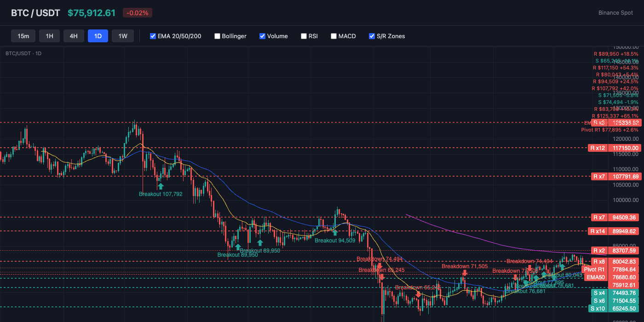Click the R x2 83707.59 resistance tag
Screen dimensions: 644x322
(615, 251)
